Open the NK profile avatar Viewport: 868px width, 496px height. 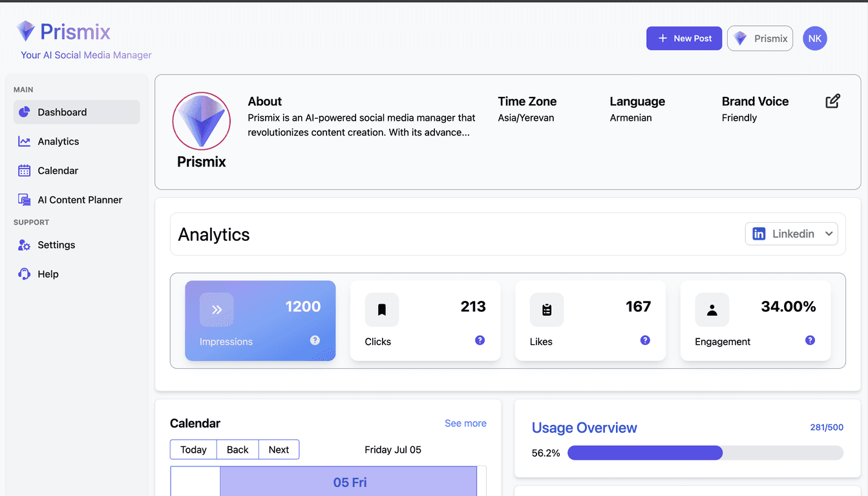[814, 38]
